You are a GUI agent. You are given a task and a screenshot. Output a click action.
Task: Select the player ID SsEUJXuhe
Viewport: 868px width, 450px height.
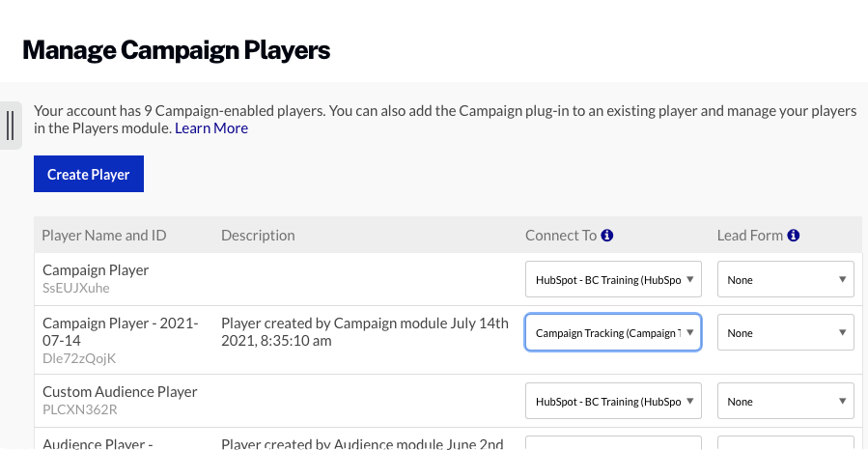pyautogui.click(x=77, y=288)
